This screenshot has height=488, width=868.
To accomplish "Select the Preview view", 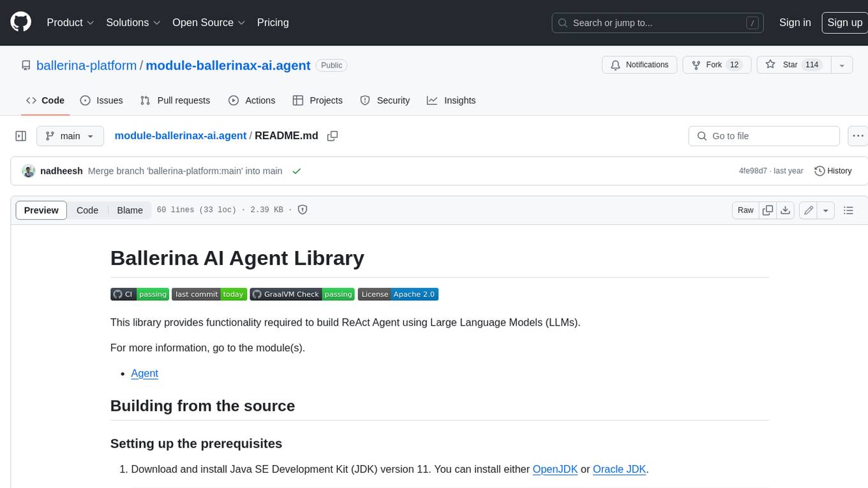I will coord(41,210).
